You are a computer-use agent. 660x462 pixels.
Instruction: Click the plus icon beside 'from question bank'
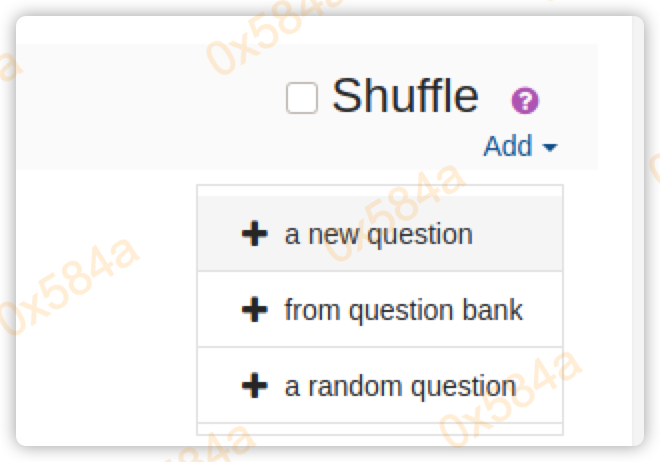(255, 310)
